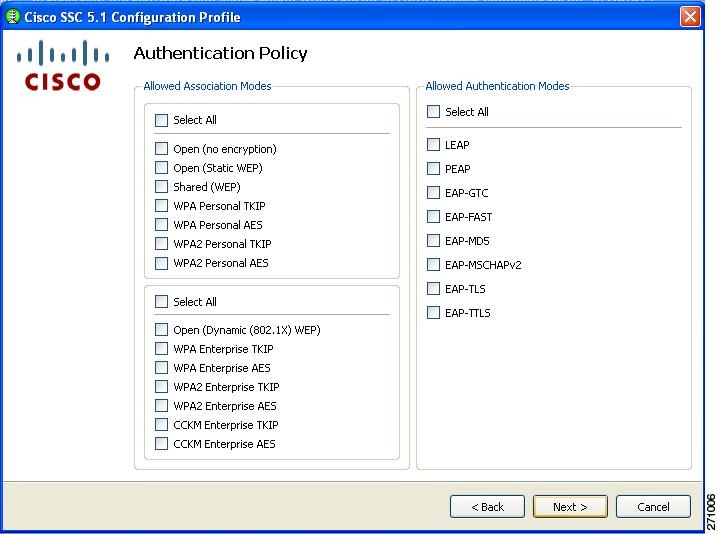Click the Cisco SSC title bar icon

pos(12,17)
